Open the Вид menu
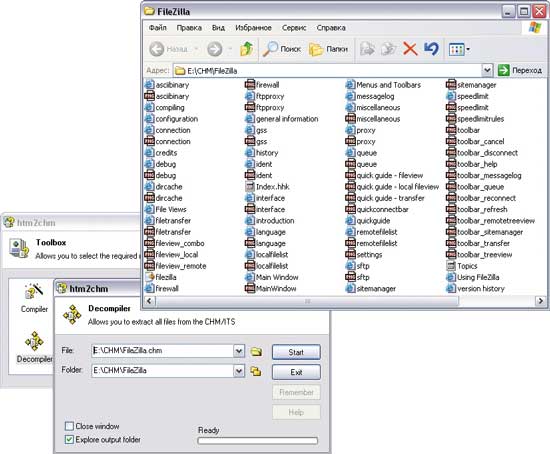The width and height of the screenshot is (550, 454). tap(218, 28)
